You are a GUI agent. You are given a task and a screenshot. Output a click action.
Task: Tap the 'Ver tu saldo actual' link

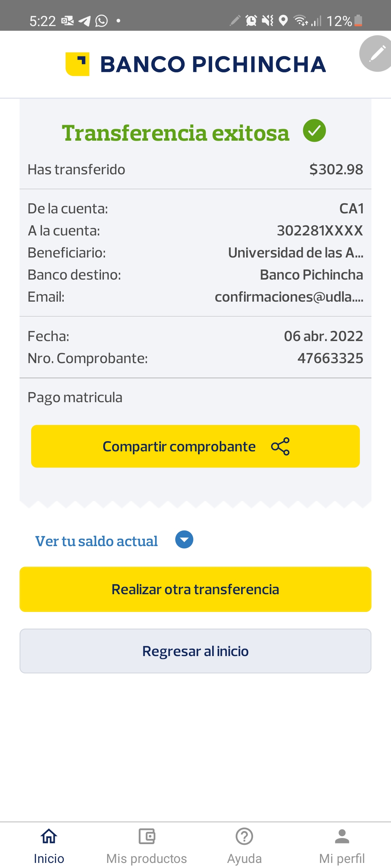pos(96,541)
